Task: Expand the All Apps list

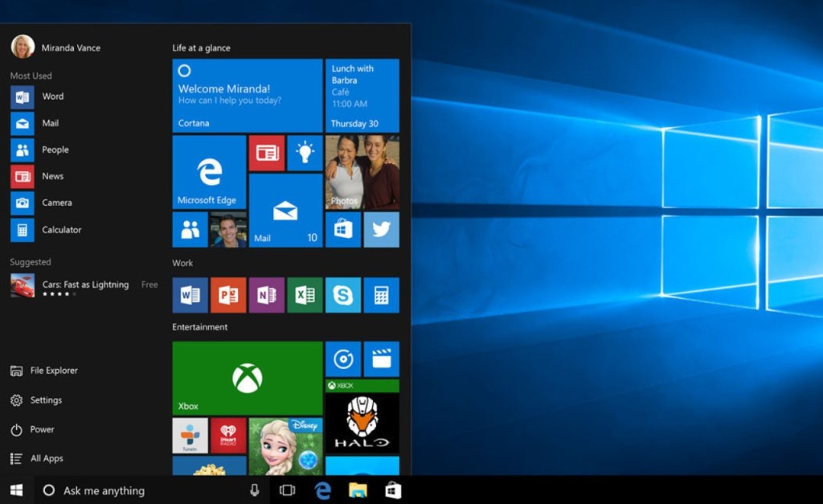Action: [x=47, y=458]
